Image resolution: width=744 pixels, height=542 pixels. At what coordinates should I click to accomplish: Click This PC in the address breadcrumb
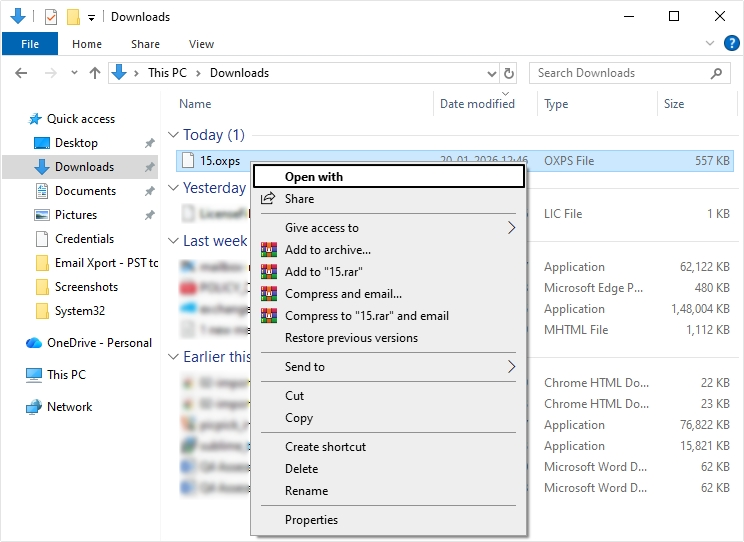(167, 73)
